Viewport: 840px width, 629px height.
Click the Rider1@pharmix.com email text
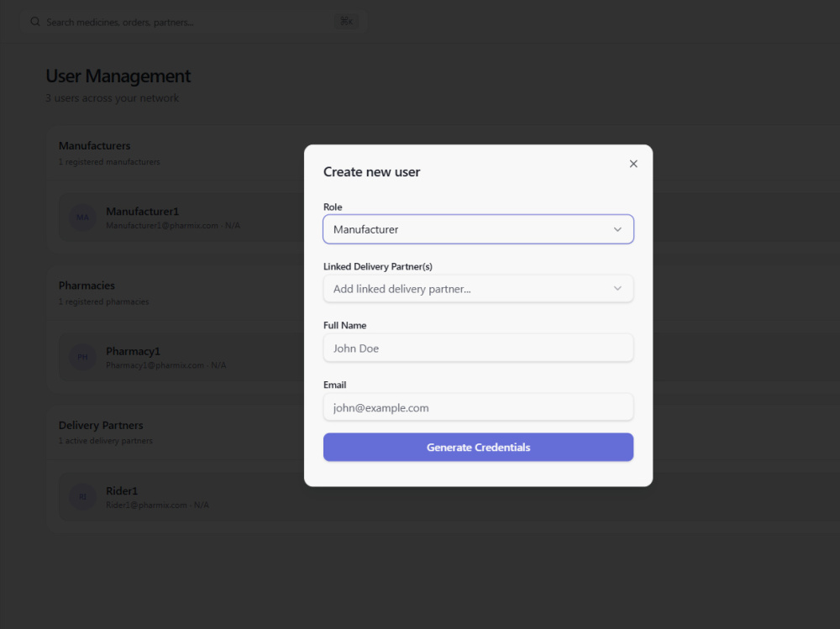(146, 506)
